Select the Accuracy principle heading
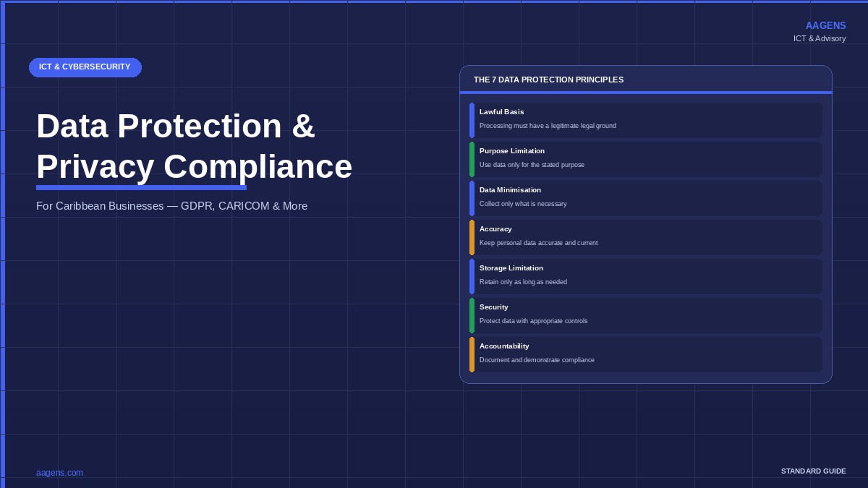The image size is (868, 488). pos(495,229)
